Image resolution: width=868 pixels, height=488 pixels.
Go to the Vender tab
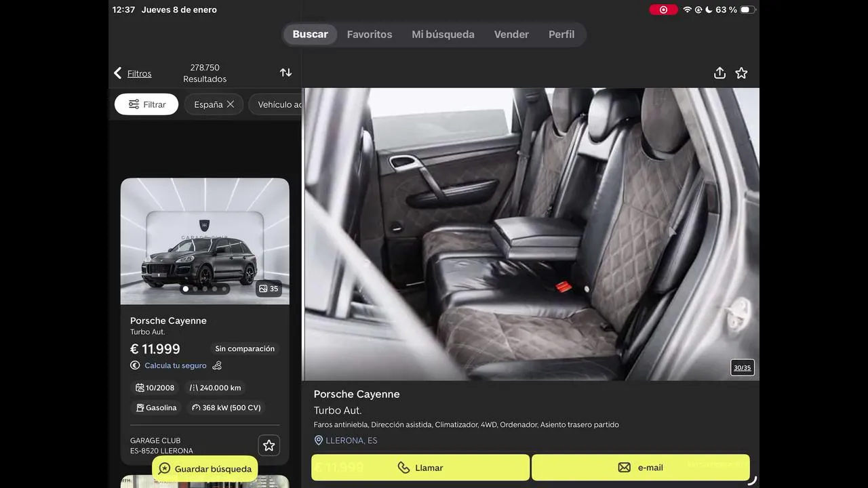[x=511, y=35]
